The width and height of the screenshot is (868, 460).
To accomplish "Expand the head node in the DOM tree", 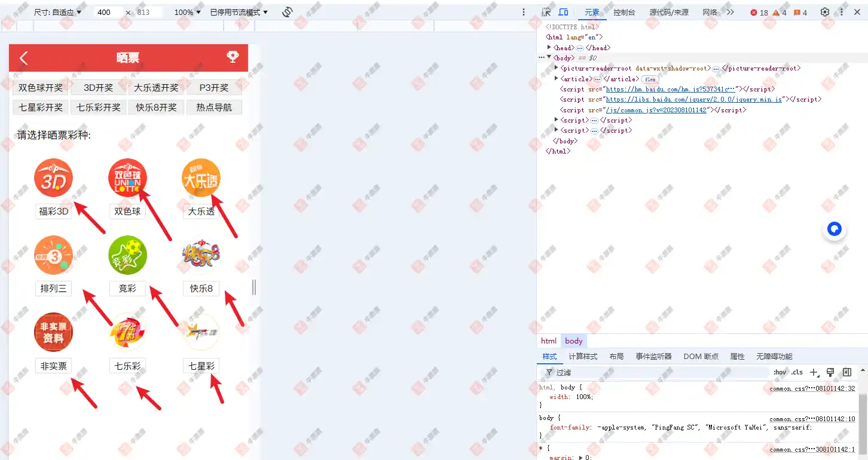I will point(549,47).
